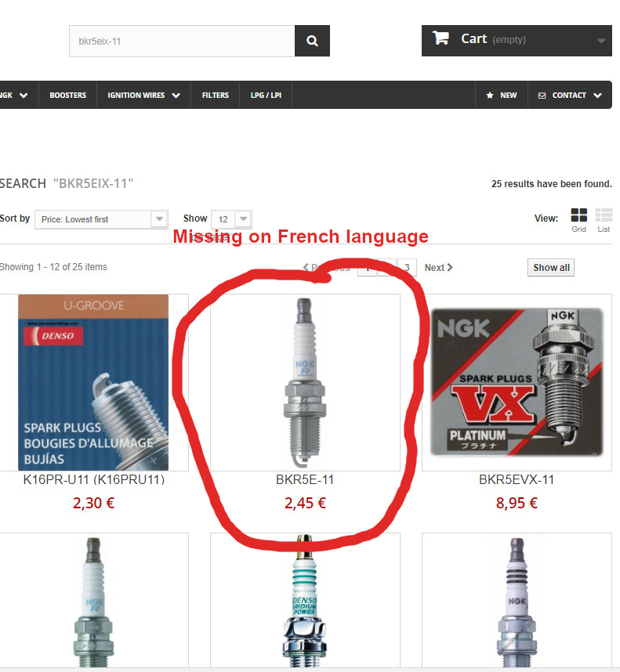Open the FILTERS menu item
Image resolution: width=620 pixels, height=672 pixels.
216,95
